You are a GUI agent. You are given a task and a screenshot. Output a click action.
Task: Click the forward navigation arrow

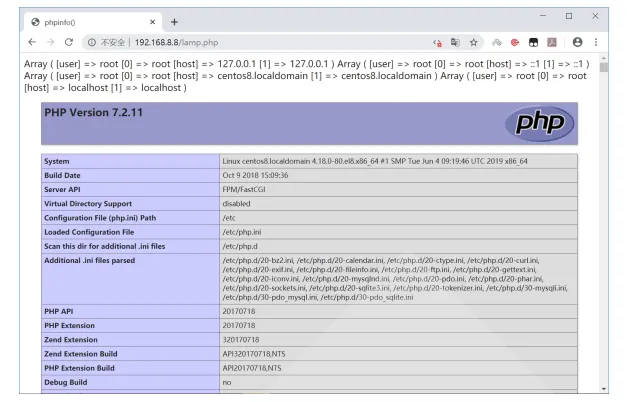click(x=50, y=42)
